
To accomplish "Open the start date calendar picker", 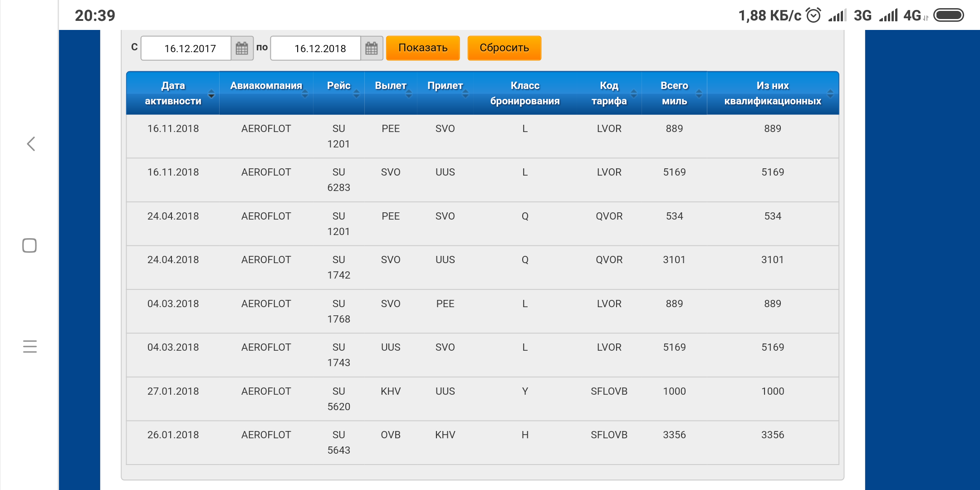I will (x=242, y=48).
